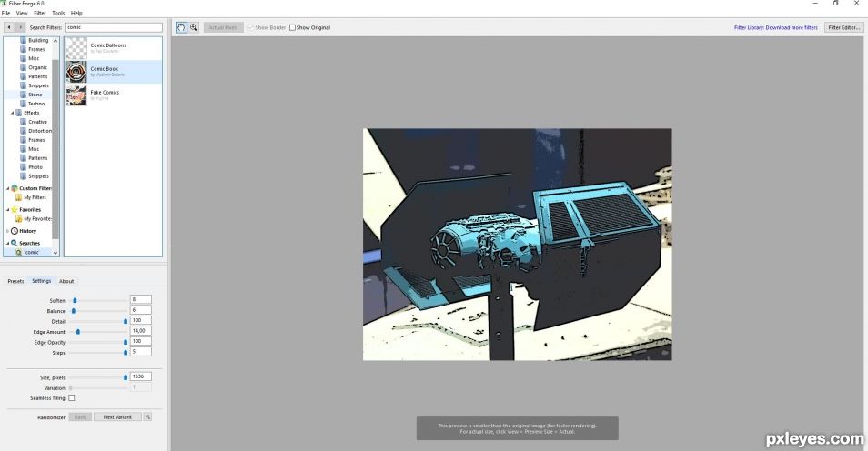Click the Actual Pixels button

(x=223, y=27)
